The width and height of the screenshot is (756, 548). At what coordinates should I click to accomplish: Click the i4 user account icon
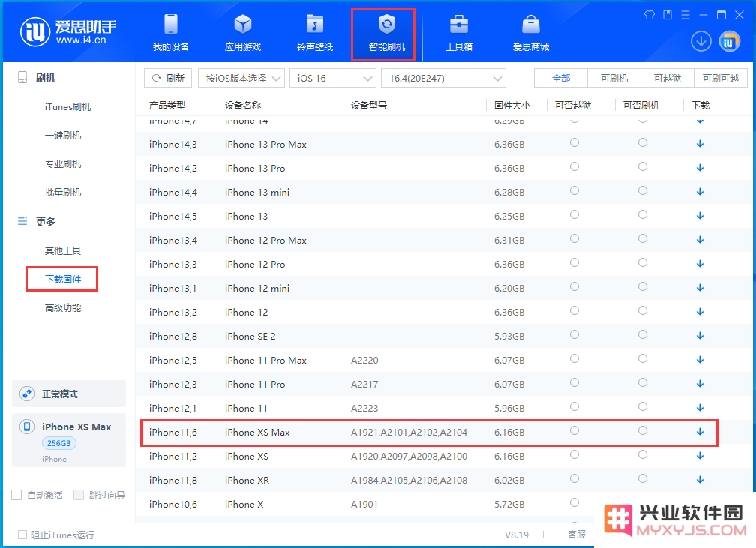point(730,41)
